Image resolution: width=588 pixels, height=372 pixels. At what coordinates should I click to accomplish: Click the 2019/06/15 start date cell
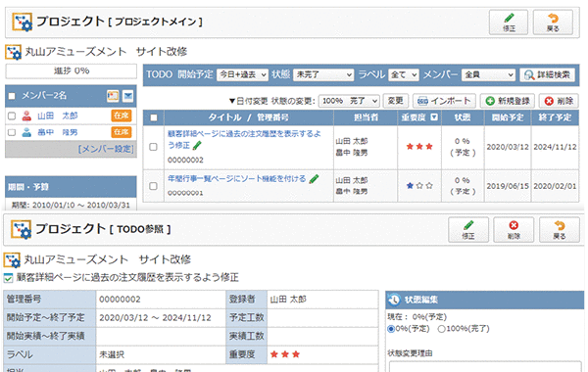click(508, 186)
